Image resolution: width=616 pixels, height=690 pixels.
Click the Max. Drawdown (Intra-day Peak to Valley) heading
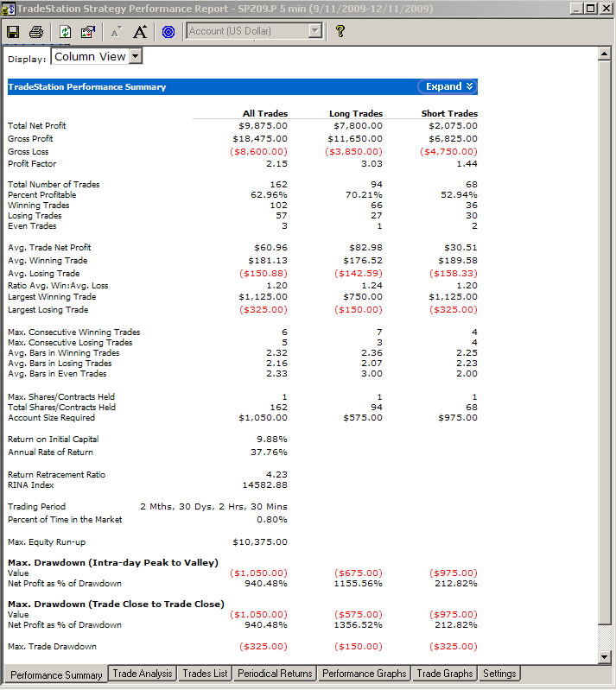112,563
